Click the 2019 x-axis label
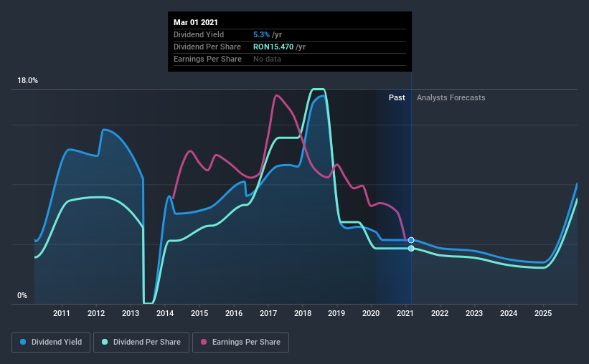Image resolution: width=589 pixels, height=364 pixels. click(336, 313)
